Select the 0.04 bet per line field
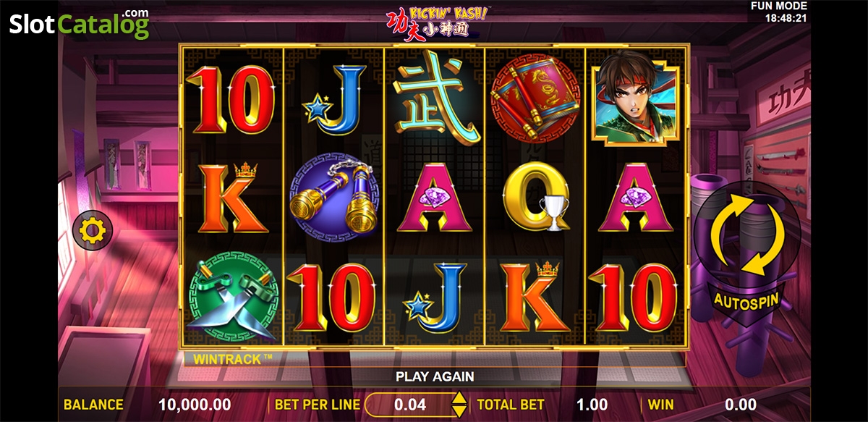The width and height of the screenshot is (868, 422). tap(411, 405)
